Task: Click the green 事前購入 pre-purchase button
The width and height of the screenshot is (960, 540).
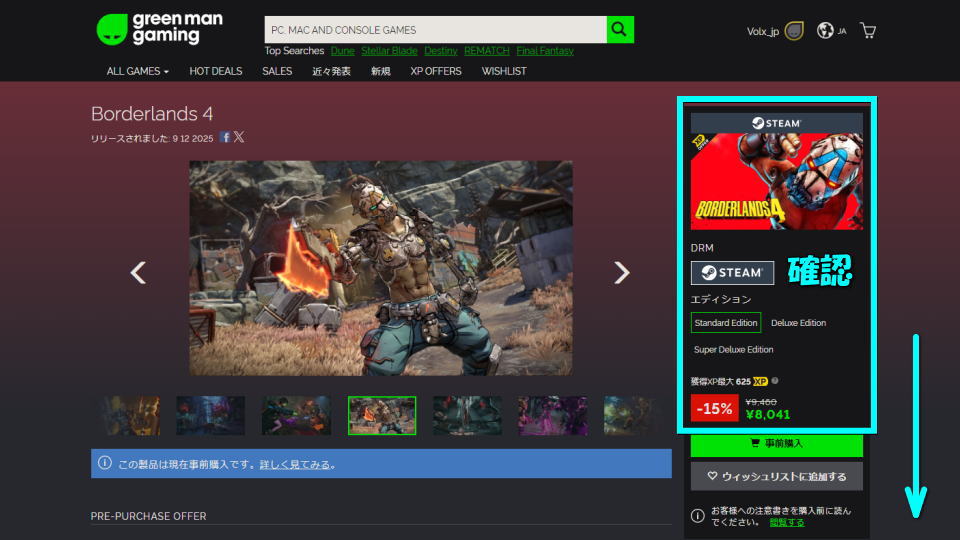Action: coord(776,444)
